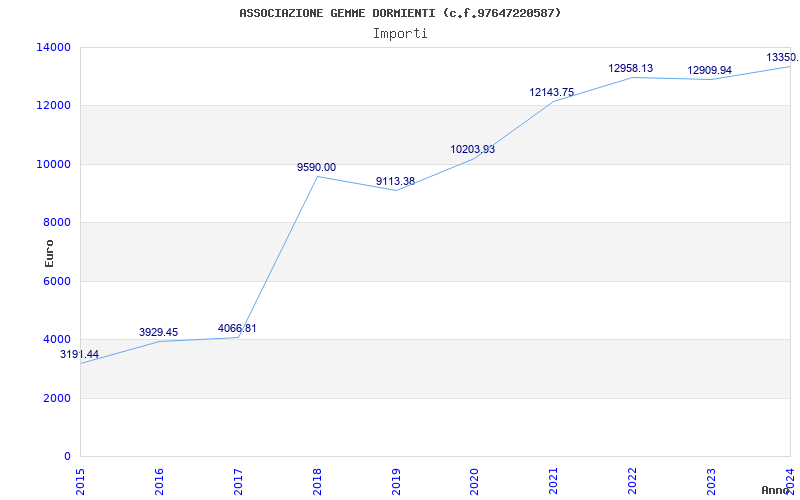Click the Euro axis title
This screenshot has width=800, height=500.
(49, 253)
